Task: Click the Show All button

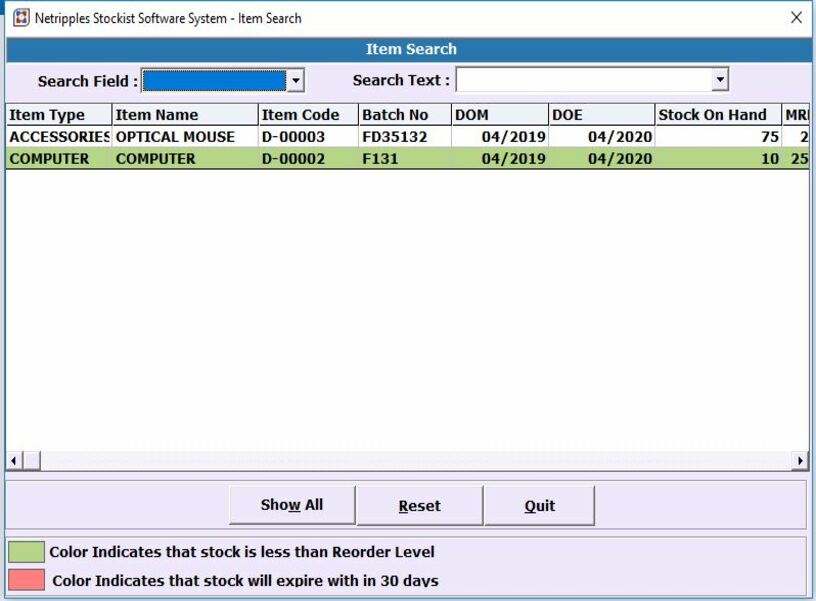Action: (292, 505)
